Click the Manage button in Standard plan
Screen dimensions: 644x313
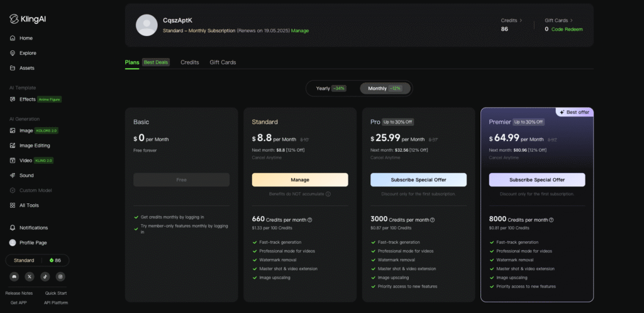(300, 179)
